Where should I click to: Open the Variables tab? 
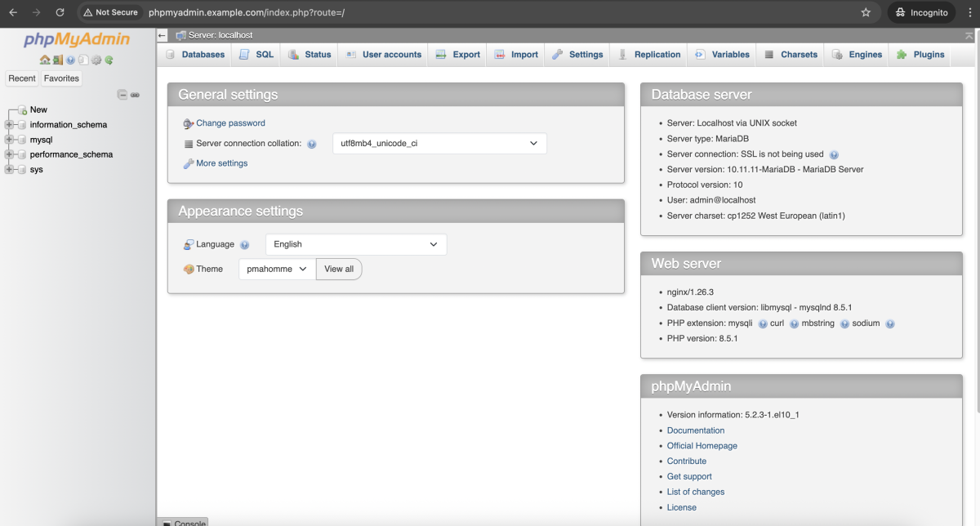click(x=722, y=55)
